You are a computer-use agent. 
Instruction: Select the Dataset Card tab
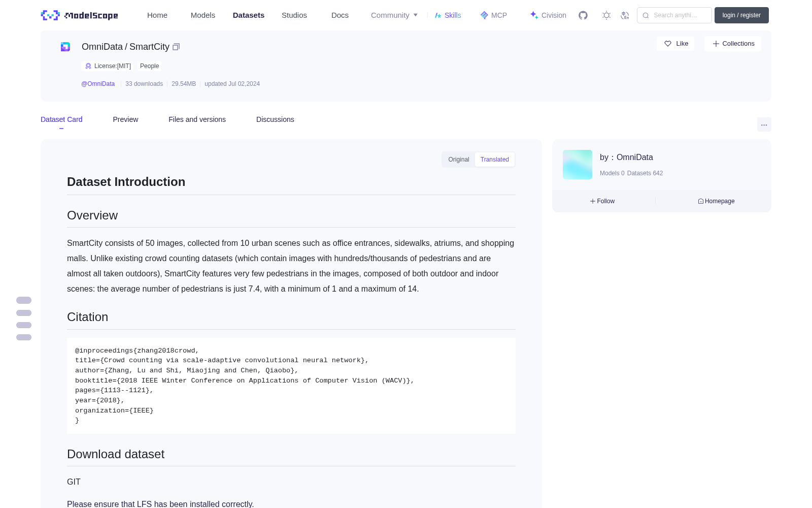61,119
